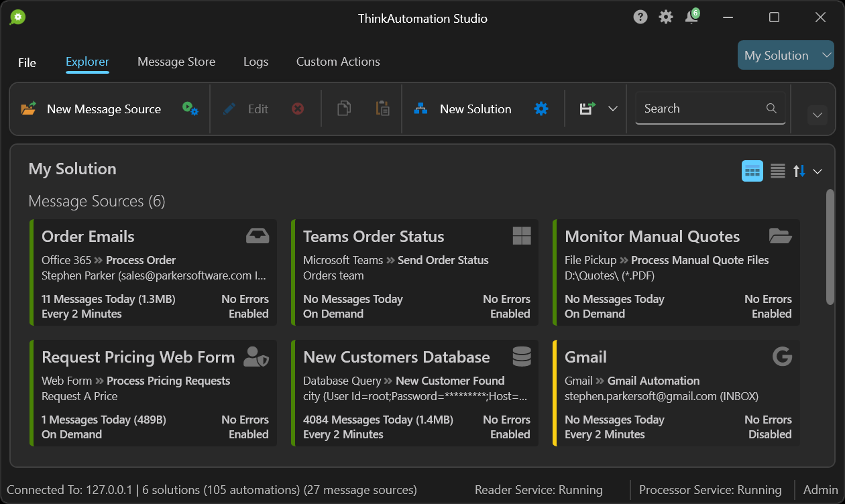Image resolution: width=845 pixels, height=504 pixels.
Task: Switch to tile card view icon
Action: pyautogui.click(x=752, y=171)
